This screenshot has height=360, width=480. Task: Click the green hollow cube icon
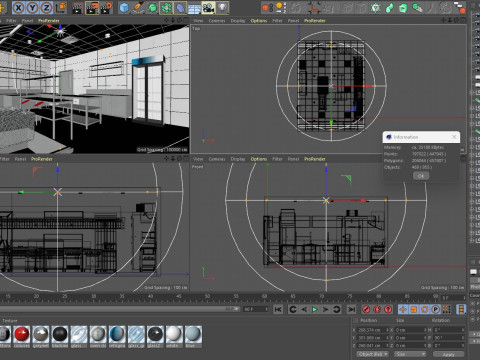coord(403,7)
